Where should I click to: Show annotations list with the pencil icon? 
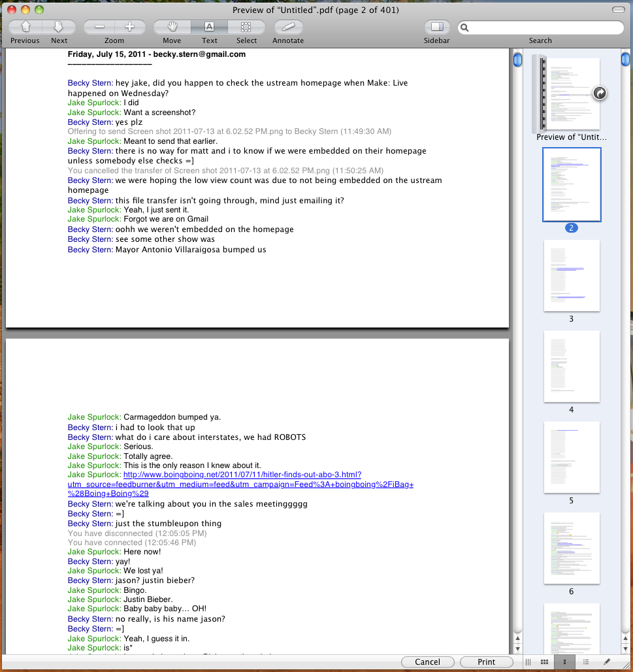pos(606,662)
